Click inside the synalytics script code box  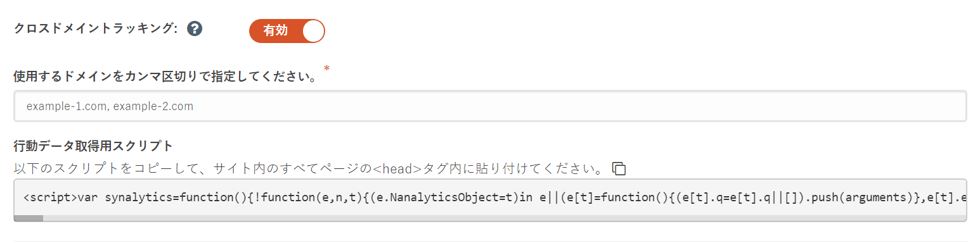pos(490,197)
